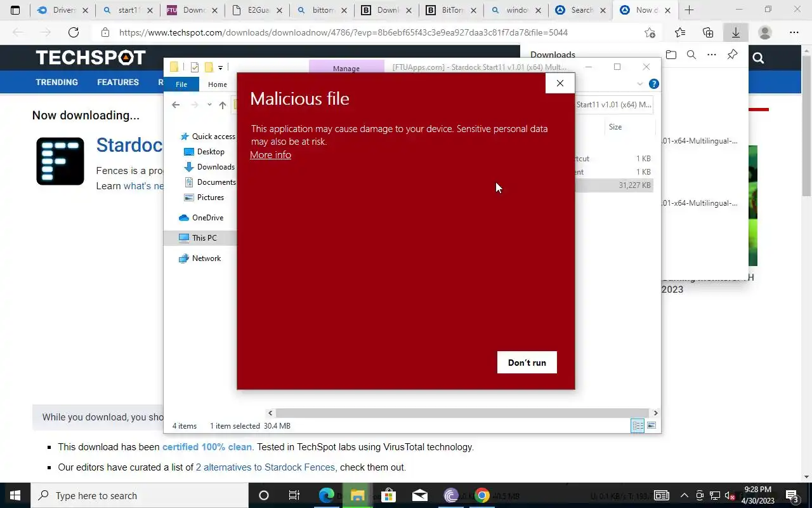The width and height of the screenshot is (812, 508).
Task: Open Explorer help icon
Action: [x=653, y=84]
